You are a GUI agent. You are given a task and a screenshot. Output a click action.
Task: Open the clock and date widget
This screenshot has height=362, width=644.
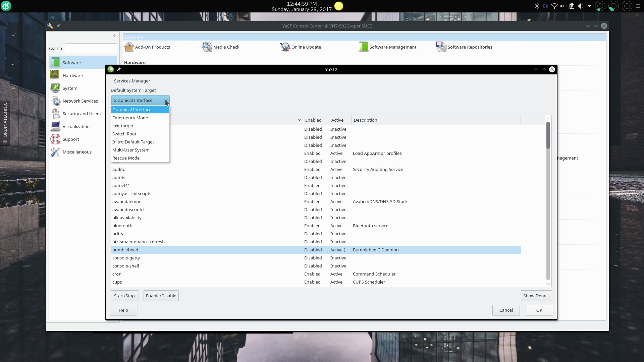pyautogui.click(x=302, y=6)
